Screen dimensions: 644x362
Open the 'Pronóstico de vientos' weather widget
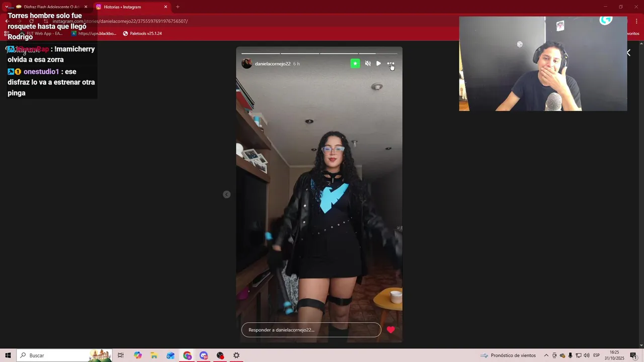[x=508, y=355]
